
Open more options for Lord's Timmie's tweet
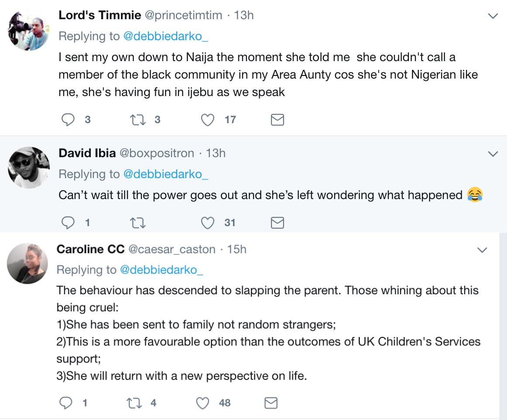click(493, 17)
